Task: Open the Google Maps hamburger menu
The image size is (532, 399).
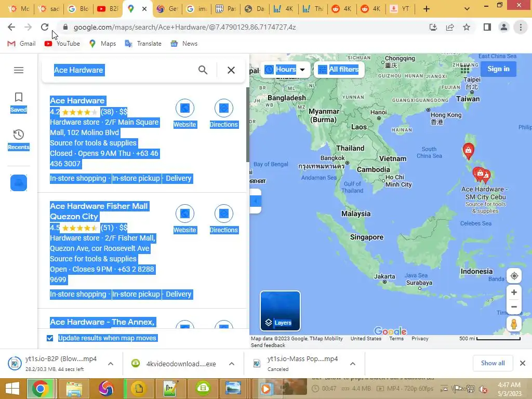Action: coord(19,70)
